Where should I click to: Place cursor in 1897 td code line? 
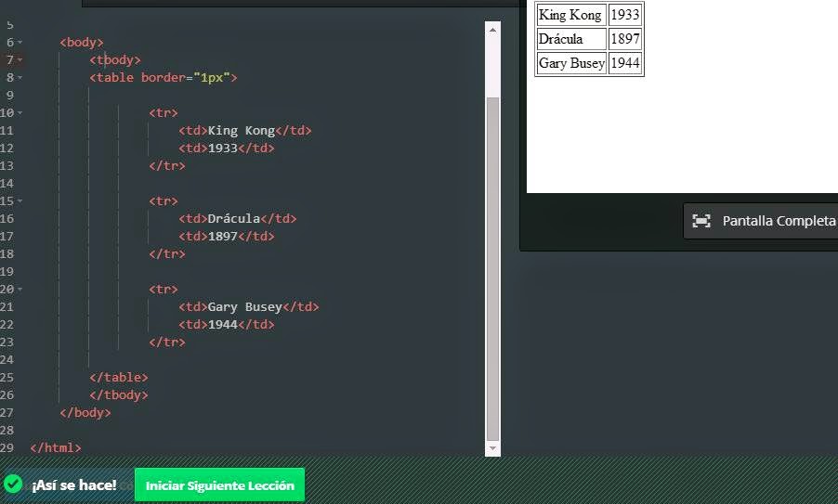point(226,236)
